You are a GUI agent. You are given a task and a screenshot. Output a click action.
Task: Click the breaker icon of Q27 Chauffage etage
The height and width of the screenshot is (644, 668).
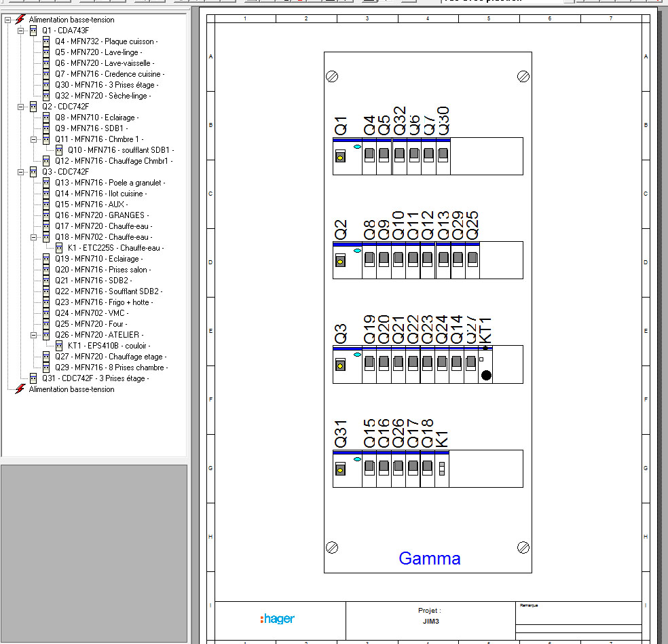point(46,357)
